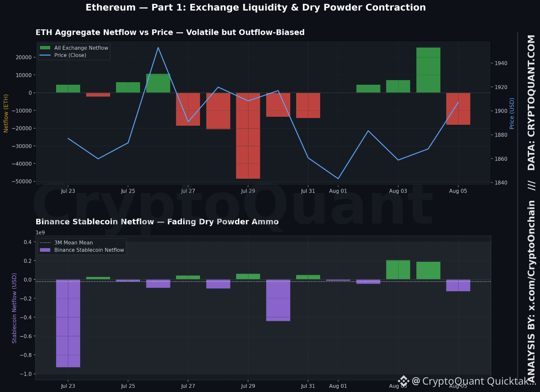Click 'Jul 23' on the ETH netflow chart axis
This screenshot has width=540, height=392.
coord(68,191)
